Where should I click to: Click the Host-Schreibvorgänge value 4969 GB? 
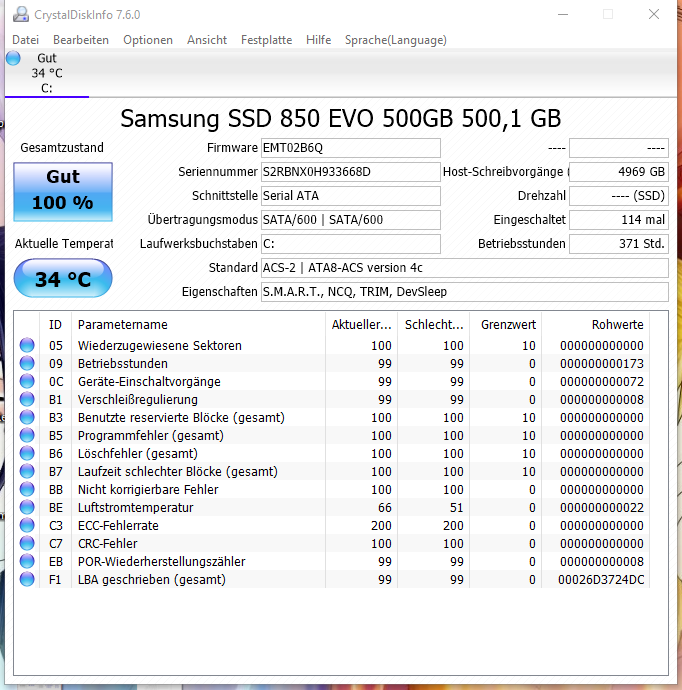pos(619,172)
